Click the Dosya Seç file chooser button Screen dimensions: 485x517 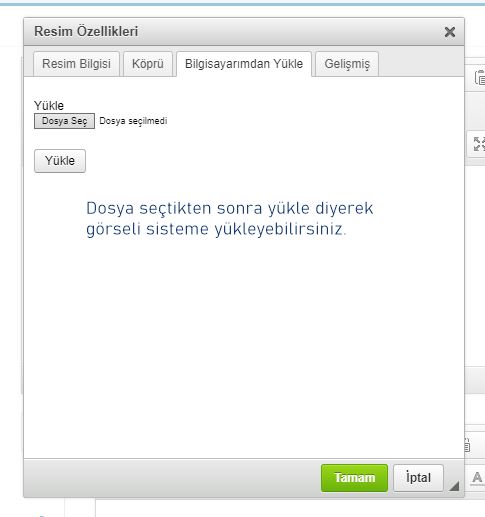[x=64, y=121]
